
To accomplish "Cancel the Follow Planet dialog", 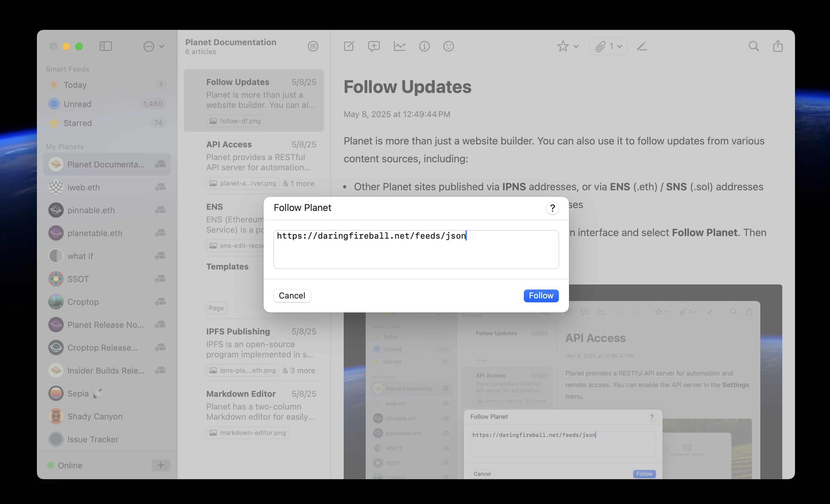I will point(292,296).
